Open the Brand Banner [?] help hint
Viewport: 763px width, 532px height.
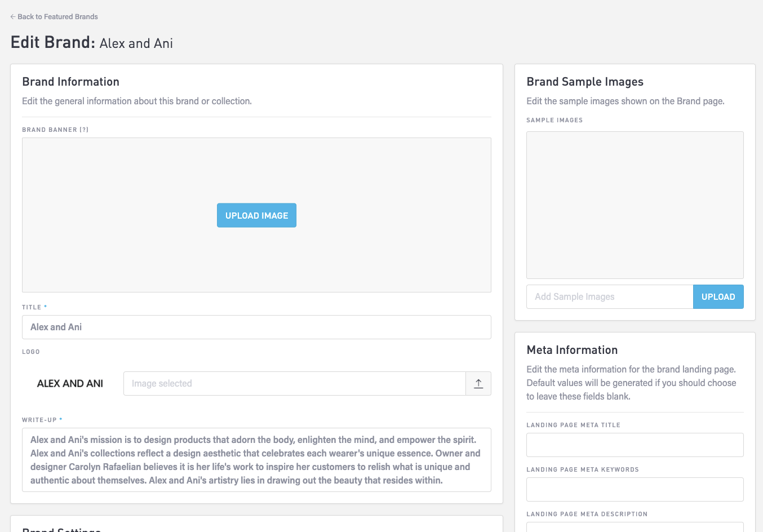(x=84, y=130)
